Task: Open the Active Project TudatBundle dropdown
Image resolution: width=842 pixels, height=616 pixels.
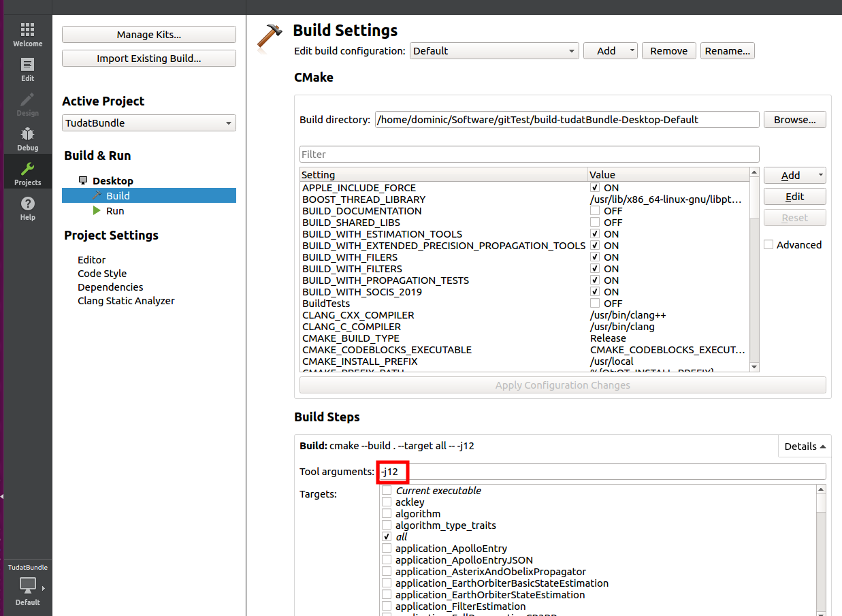Action: click(149, 123)
